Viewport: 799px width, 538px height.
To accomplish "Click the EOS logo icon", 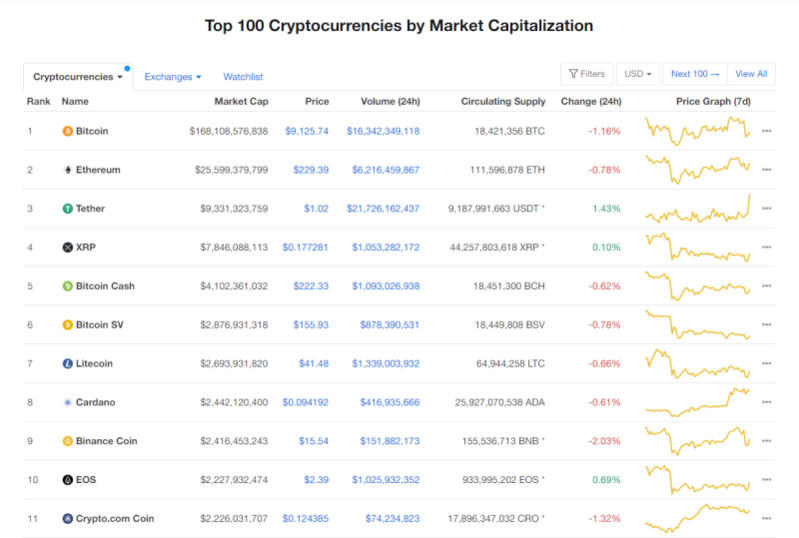I will tap(67, 480).
